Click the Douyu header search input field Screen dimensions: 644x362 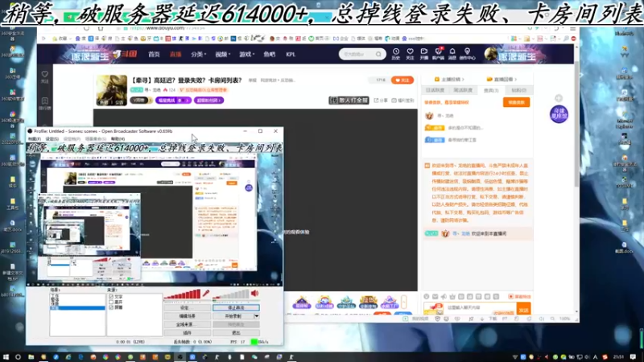[358, 54]
